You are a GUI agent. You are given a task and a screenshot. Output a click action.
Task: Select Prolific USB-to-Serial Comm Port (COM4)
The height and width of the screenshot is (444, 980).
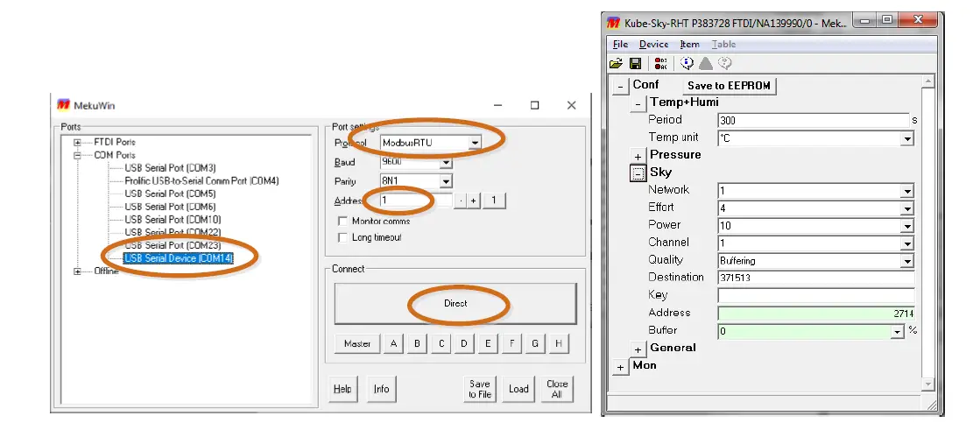[x=201, y=180]
